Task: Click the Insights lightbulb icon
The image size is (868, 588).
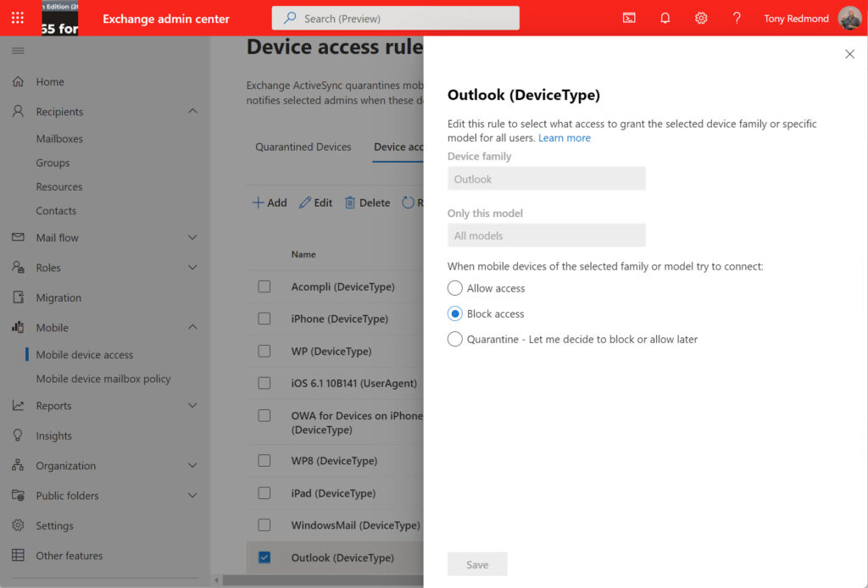Action: [x=18, y=435]
